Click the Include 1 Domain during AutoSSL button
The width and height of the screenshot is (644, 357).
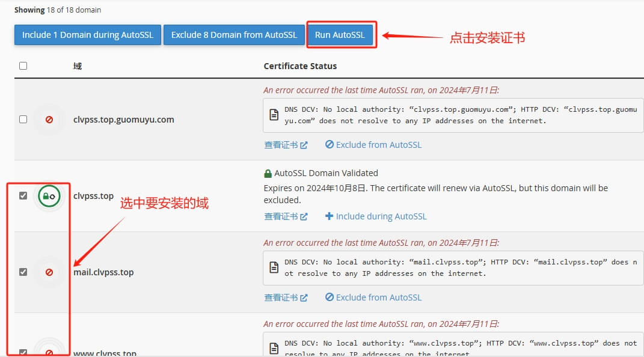pyautogui.click(x=87, y=35)
